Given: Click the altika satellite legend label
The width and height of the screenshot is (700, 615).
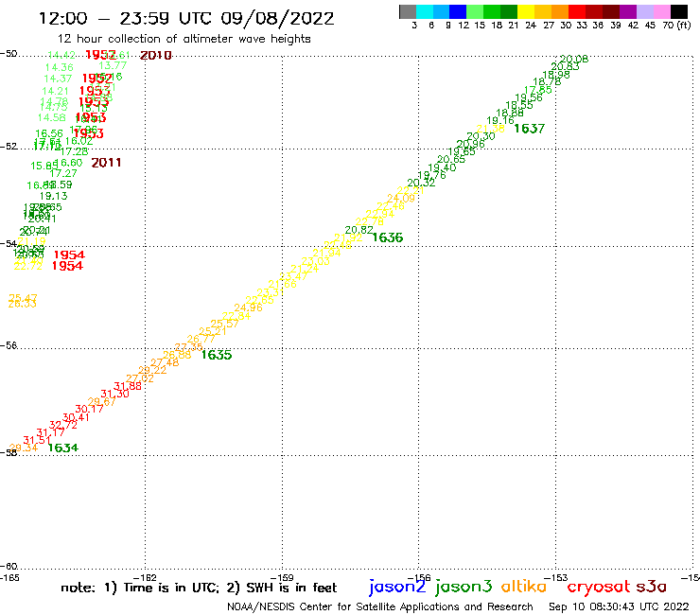Looking at the screenshot, I should [524, 587].
